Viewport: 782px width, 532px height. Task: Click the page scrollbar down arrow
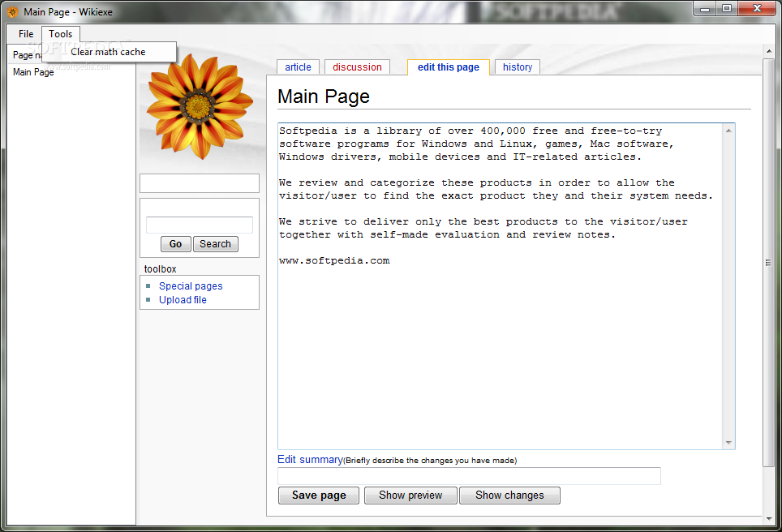coord(768,519)
